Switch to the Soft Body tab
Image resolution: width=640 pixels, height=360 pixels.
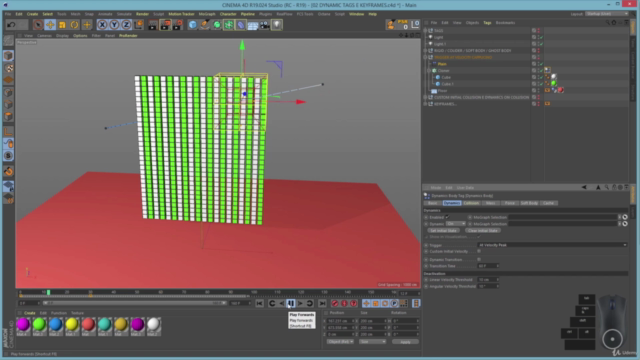click(x=529, y=203)
